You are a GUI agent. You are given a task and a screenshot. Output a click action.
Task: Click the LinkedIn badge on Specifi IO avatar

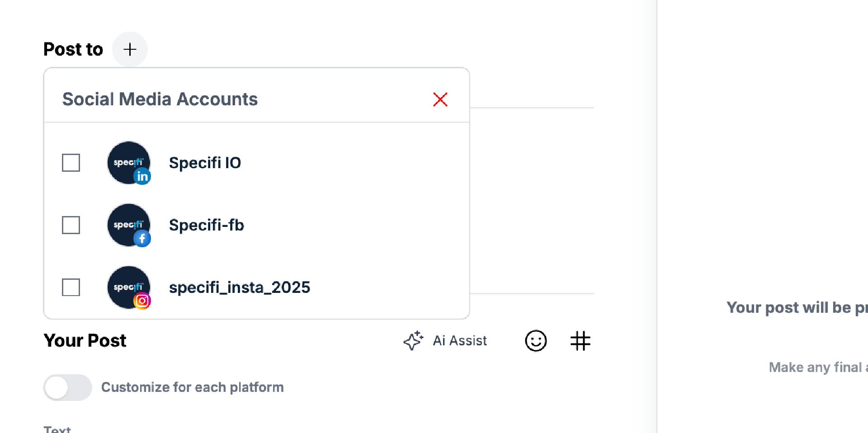click(x=142, y=176)
